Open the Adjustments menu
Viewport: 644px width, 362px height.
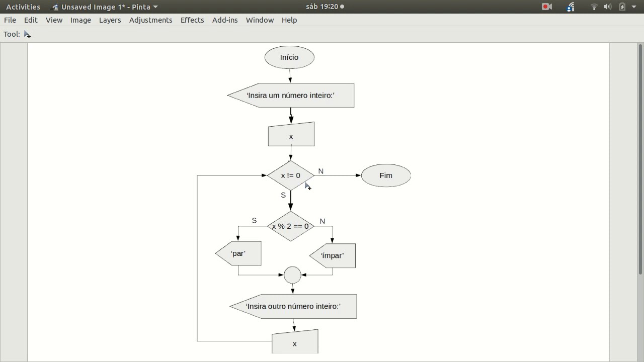(150, 20)
